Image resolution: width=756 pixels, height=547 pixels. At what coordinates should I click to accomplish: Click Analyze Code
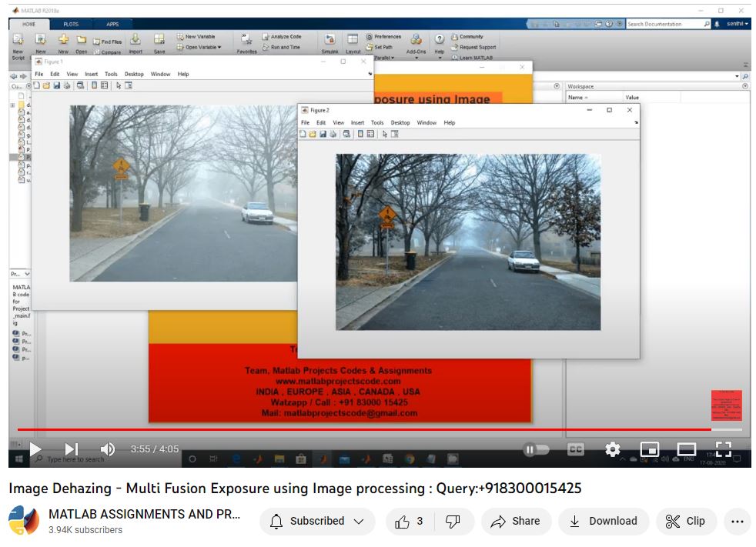point(282,37)
